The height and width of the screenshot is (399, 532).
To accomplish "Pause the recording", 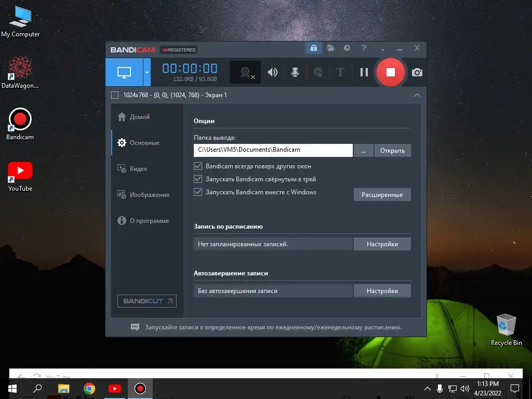I will click(364, 72).
